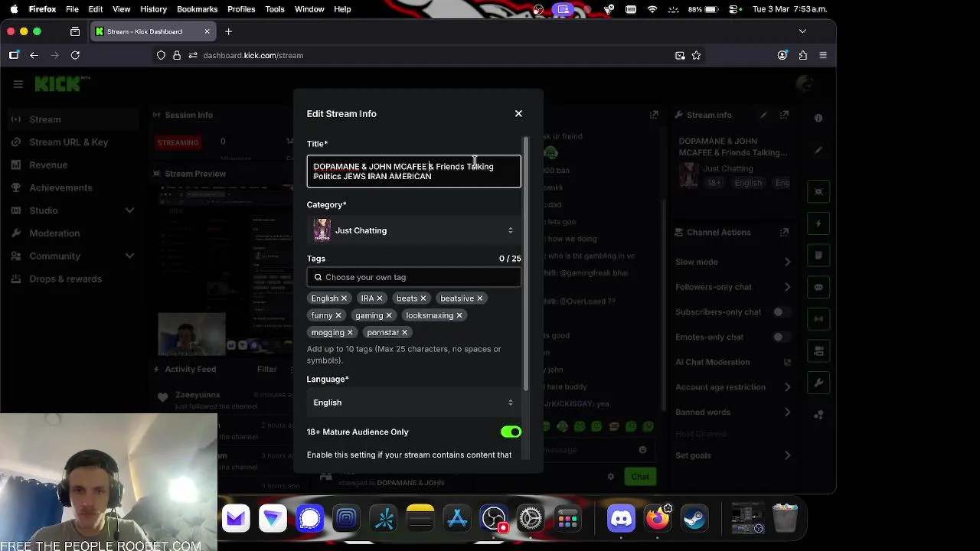Click the info icon on right rail

[x=818, y=118]
